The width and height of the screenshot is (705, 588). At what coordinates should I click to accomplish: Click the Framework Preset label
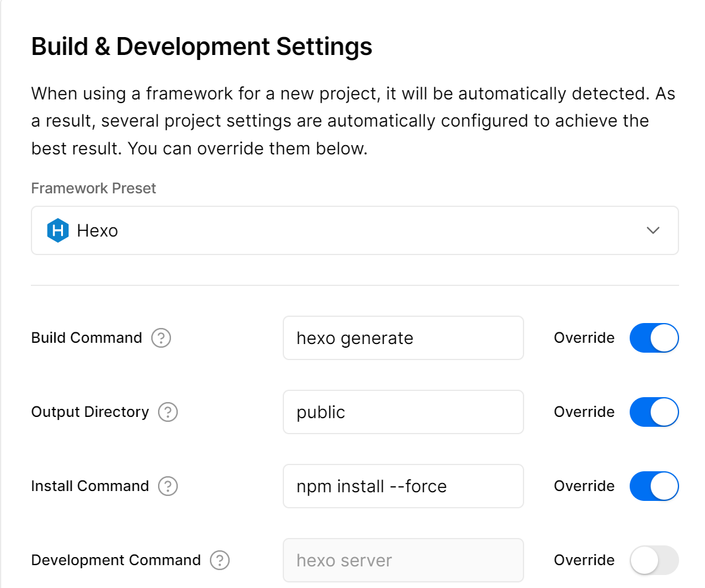94,188
